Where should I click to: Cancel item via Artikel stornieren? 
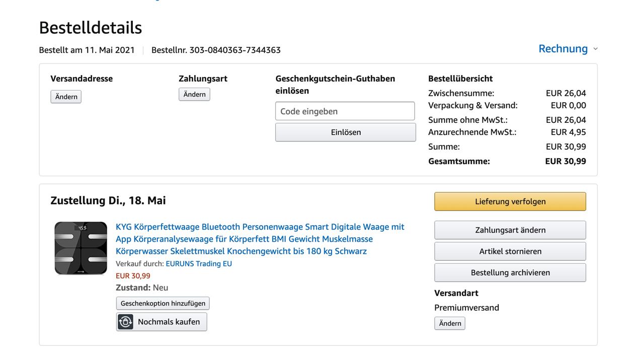tap(510, 251)
